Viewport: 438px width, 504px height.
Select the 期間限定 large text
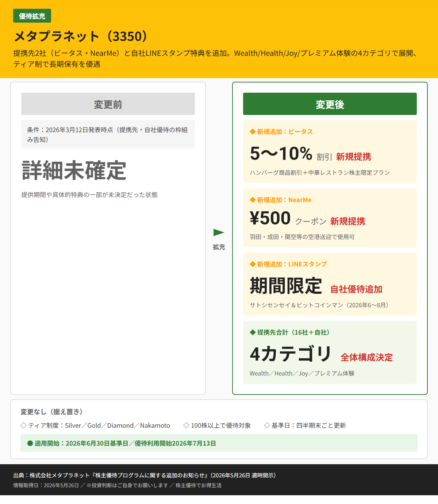point(286,286)
